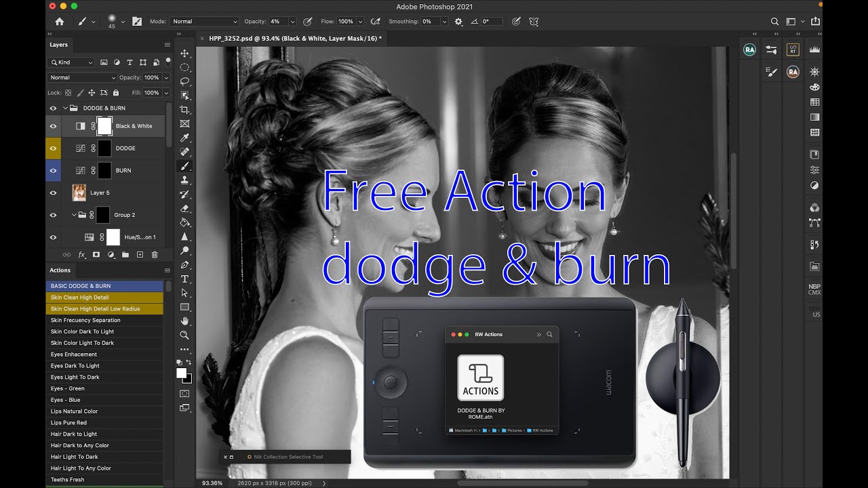Select the Crop tool
This screenshot has height=488, width=868.
tap(184, 110)
